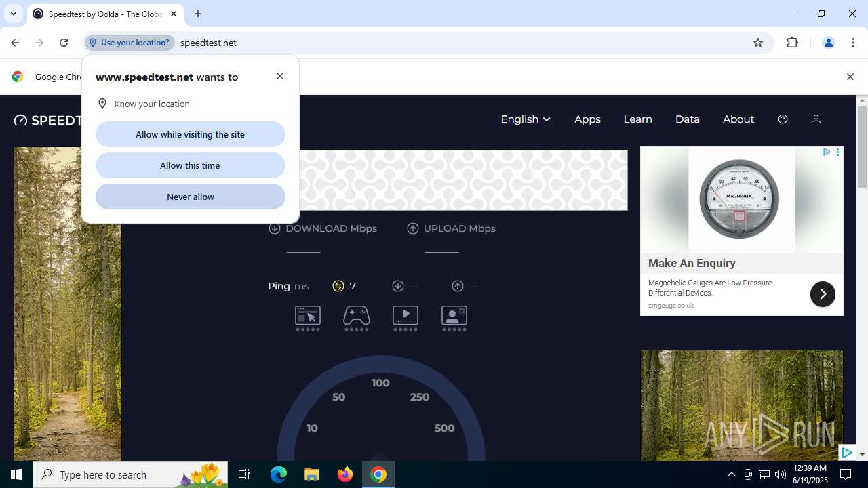
Task: Open a new Chrome tab
Action: (x=198, y=14)
